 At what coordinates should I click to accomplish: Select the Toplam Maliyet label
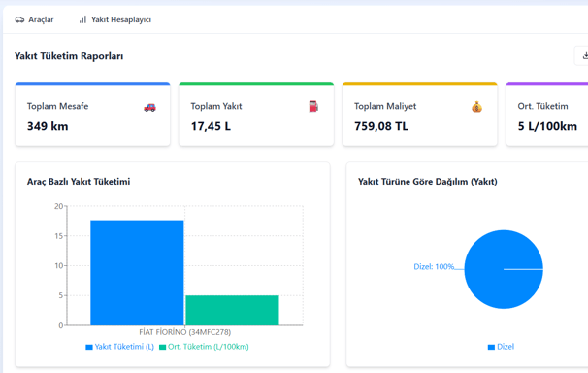pyautogui.click(x=385, y=106)
